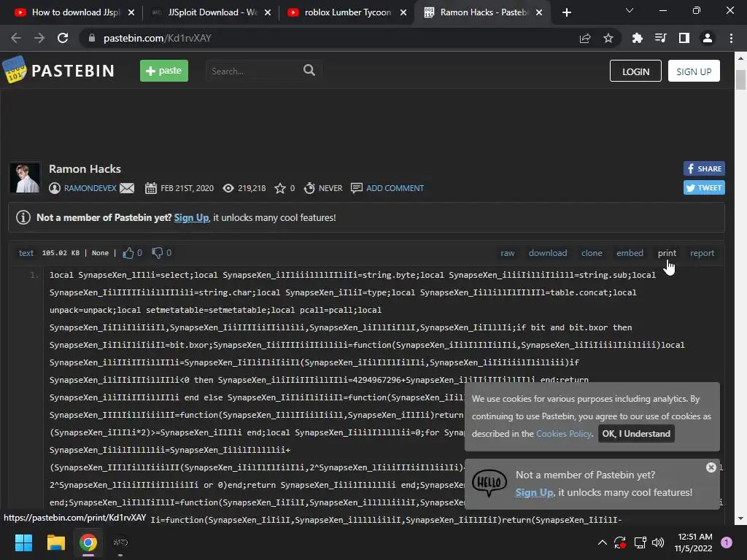Click the author avatar thumbnail
The width and height of the screenshot is (747, 560).
pos(26,178)
